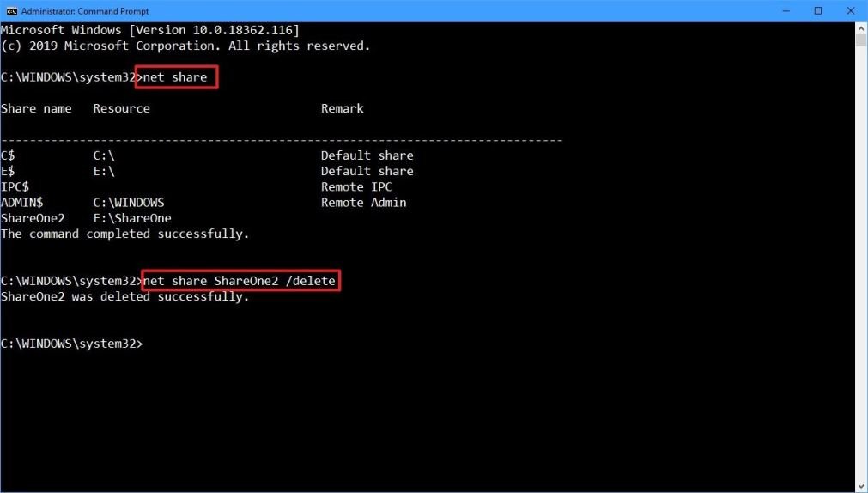This screenshot has height=493, width=868.
Task: Click the Command Prompt icon in title bar
Action: coord(11,10)
